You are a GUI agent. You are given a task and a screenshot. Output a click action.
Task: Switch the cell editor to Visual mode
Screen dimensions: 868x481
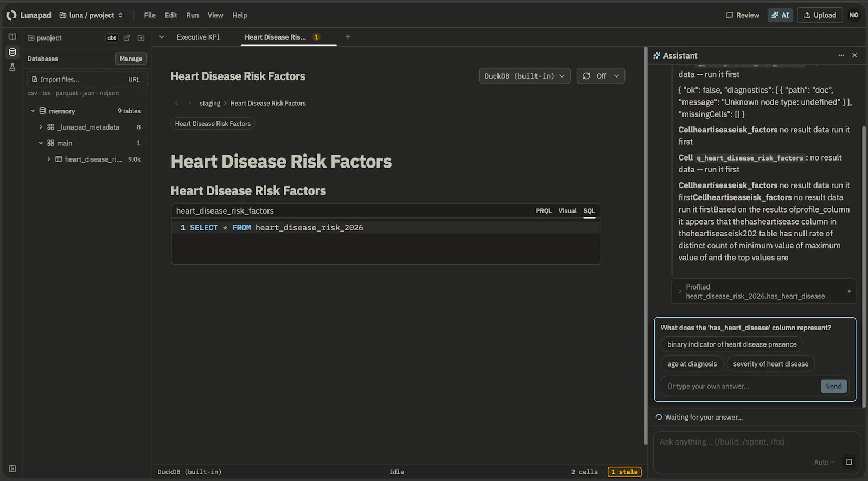567,211
